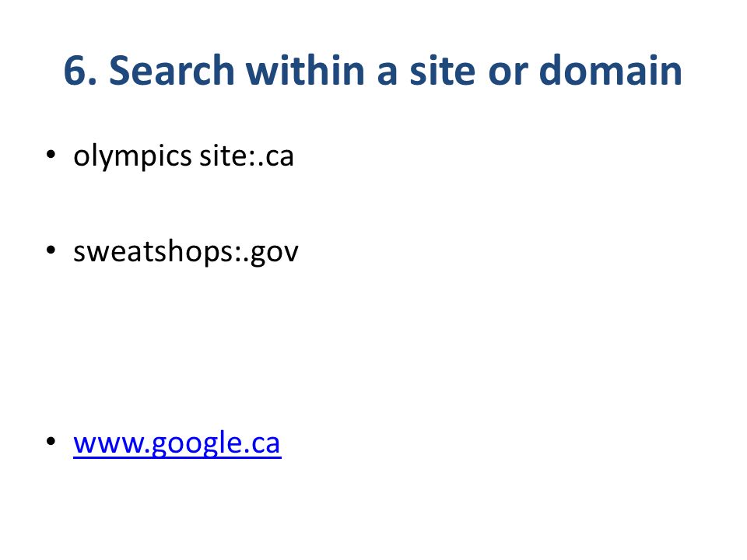Image resolution: width=747 pixels, height=560 pixels.
Task: Select the 'sweatshops:.gov' bullet text
Action: pyautogui.click(x=186, y=252)
